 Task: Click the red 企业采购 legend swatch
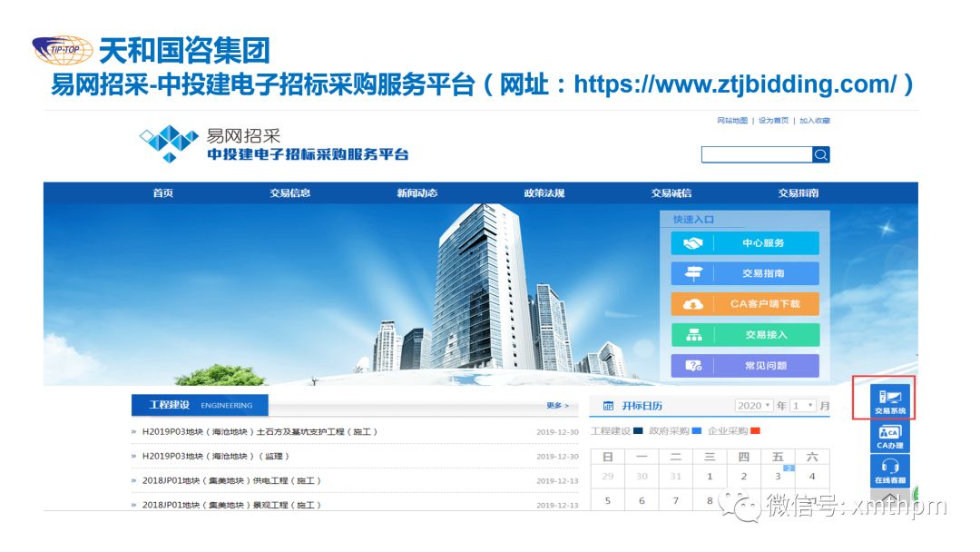(755, 430)
